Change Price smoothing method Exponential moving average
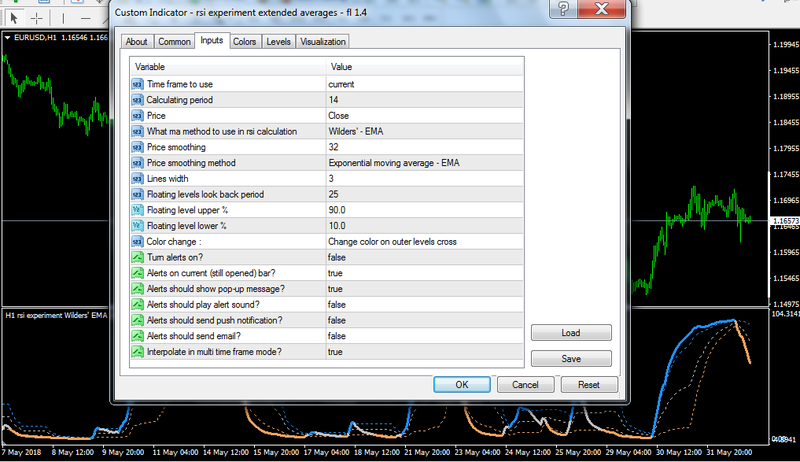Image resolution: width=800 pixels, height=462 pixels. (425, 163)
